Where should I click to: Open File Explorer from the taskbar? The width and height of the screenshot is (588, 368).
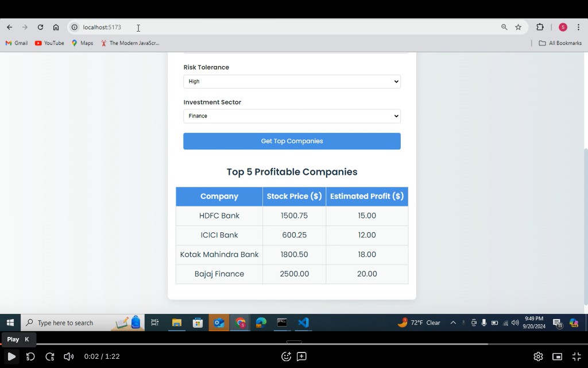176,323
